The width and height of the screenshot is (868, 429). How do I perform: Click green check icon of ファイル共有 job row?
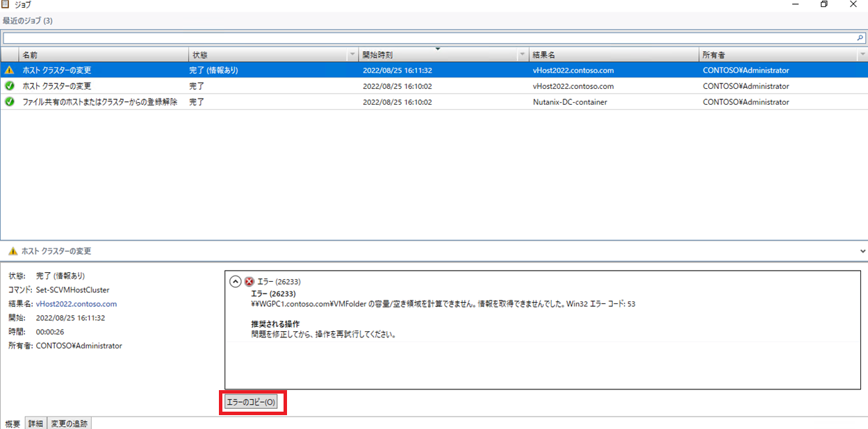(9, 102)
